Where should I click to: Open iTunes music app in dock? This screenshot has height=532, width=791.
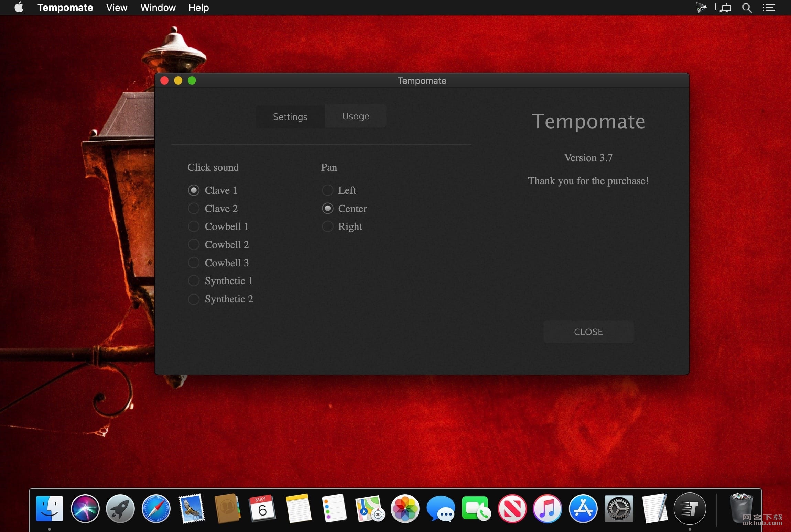click(548, 508)
